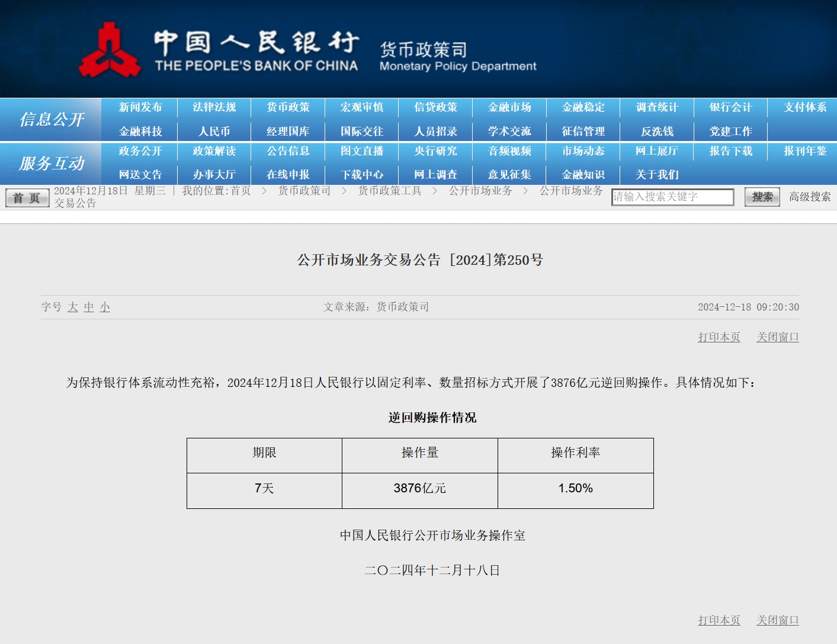Click the 市场动态 navigation item
The image size is (837, 644).
(583, 151)
